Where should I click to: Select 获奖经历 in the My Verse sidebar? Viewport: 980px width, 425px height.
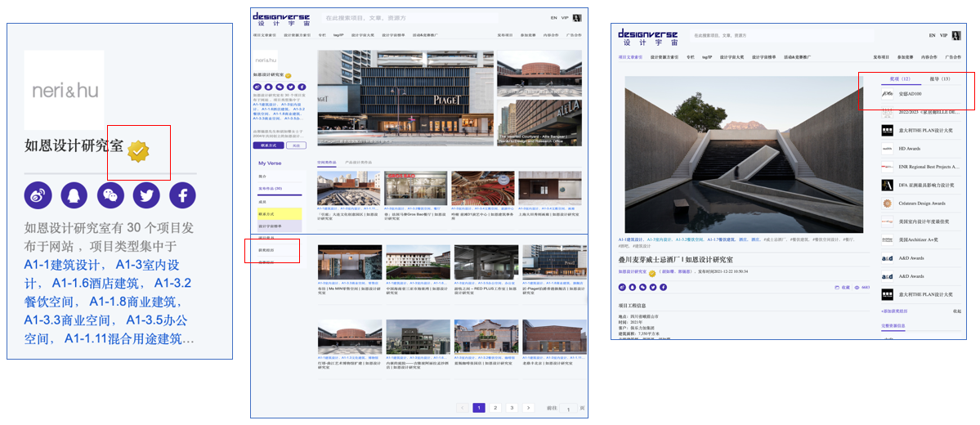click(x=266, y=250)
